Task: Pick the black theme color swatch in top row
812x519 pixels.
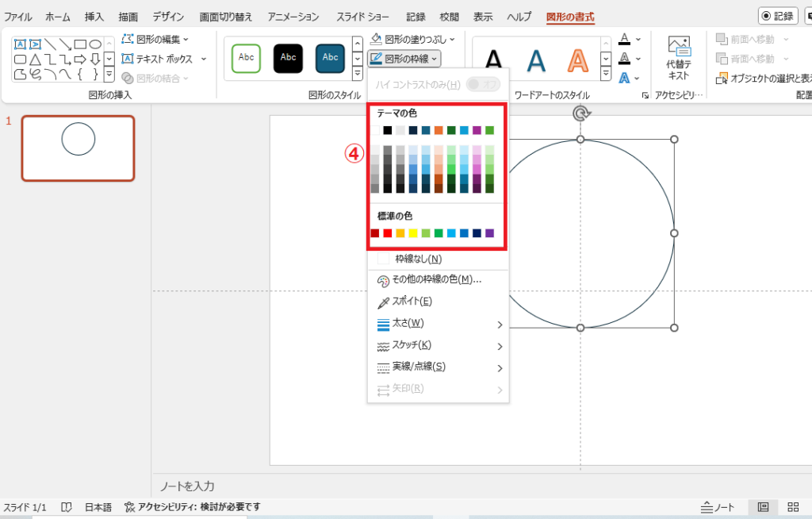Action: click(387, 130)
